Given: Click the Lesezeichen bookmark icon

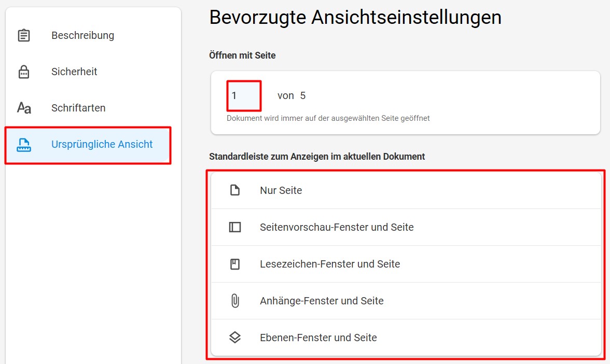Looking at the screenshot, I should click(x=235, y=264).
